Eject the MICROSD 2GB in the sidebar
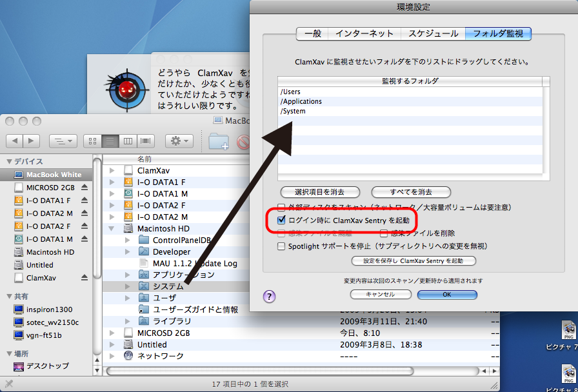The height and width of the screenshot is (392, 578). (x=85, y=188)
